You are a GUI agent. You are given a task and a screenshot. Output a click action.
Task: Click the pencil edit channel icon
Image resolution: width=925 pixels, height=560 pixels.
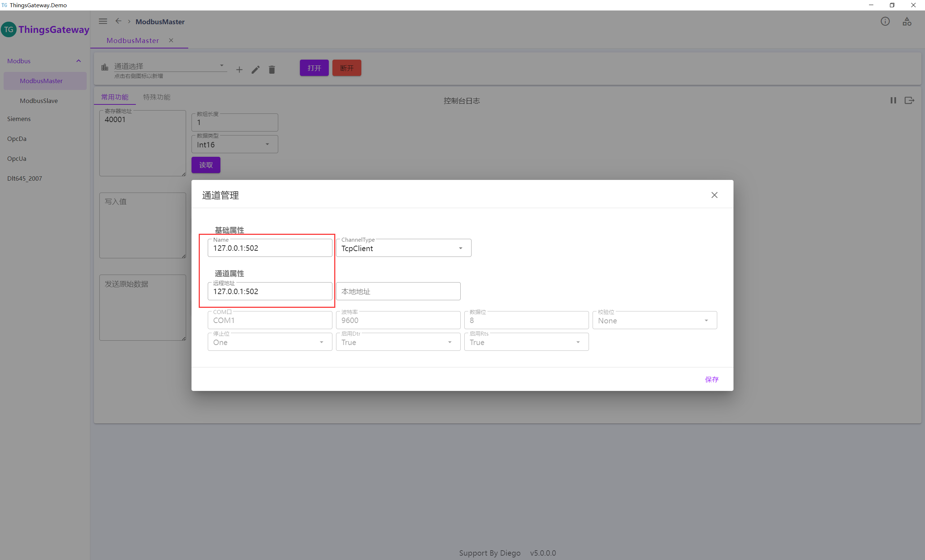point(255,69)
